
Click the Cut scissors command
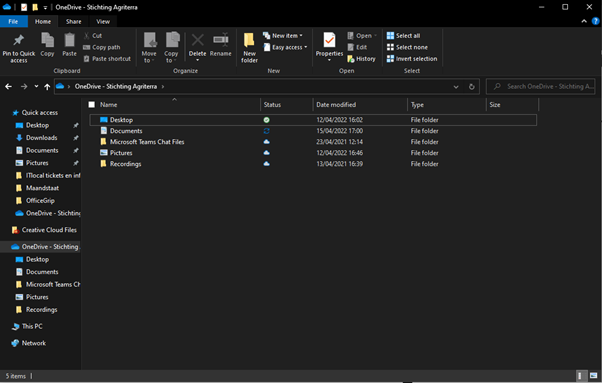93,36
